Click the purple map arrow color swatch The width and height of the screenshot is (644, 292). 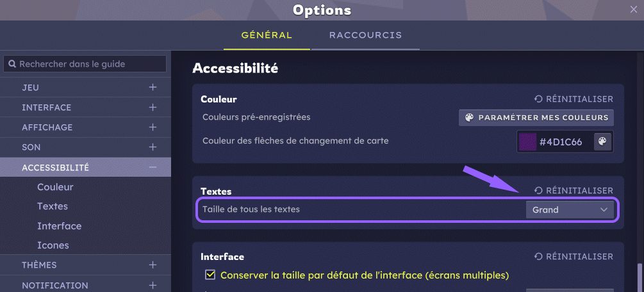coord(527,142)
